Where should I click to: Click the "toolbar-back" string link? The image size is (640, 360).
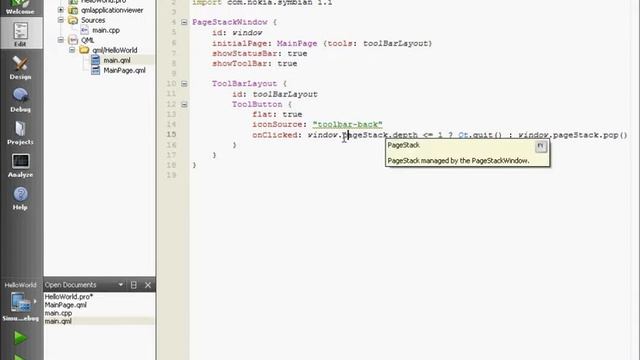click(x=347, y=124)
